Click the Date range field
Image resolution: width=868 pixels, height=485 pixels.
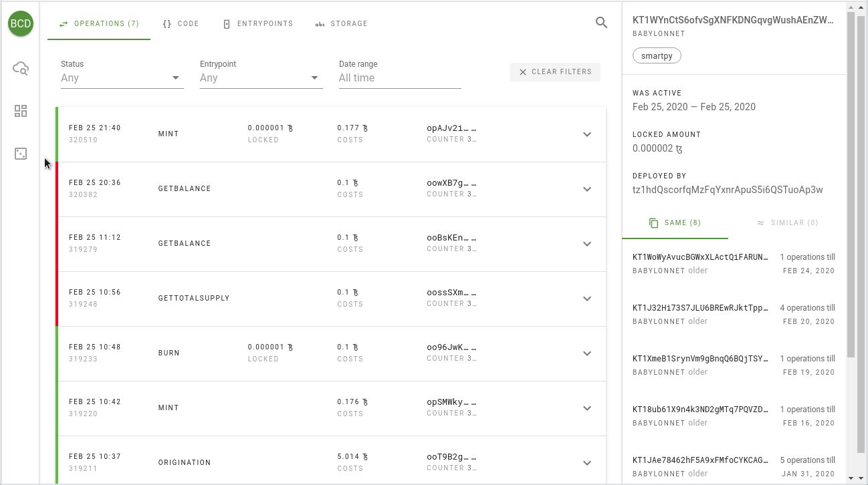tap(400, 77)
